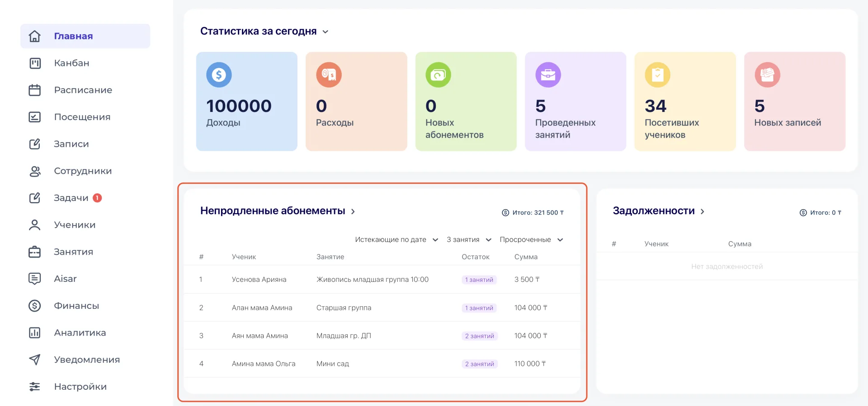Image resolution: width=868 pixels, height=406 pixels.
Task: Click the Остаток column header
Action: click(476, 257)
